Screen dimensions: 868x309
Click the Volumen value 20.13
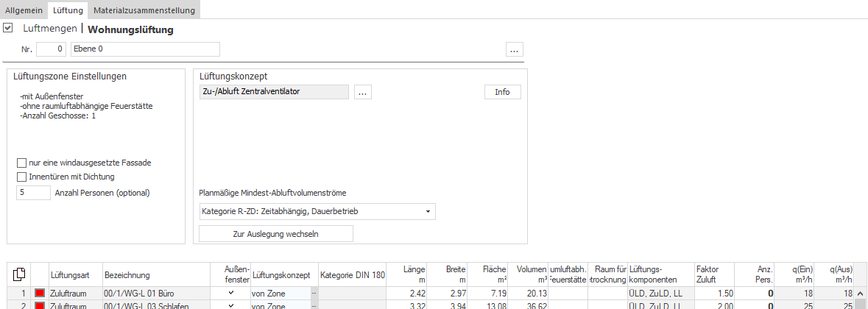(528, 294)
